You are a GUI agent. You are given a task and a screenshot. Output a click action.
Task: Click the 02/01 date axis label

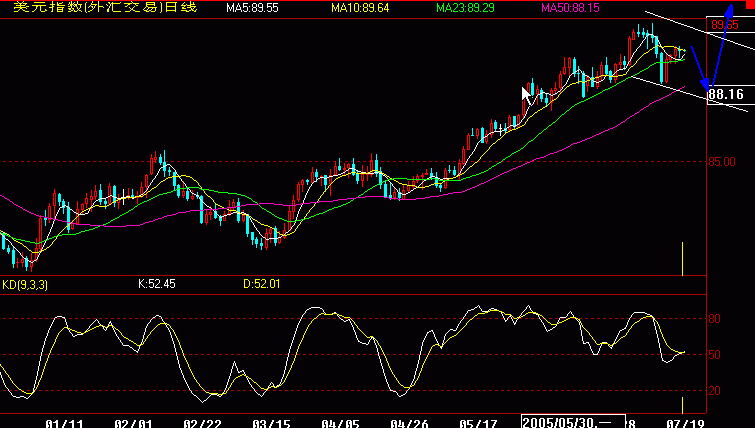(x=133, y=424)
